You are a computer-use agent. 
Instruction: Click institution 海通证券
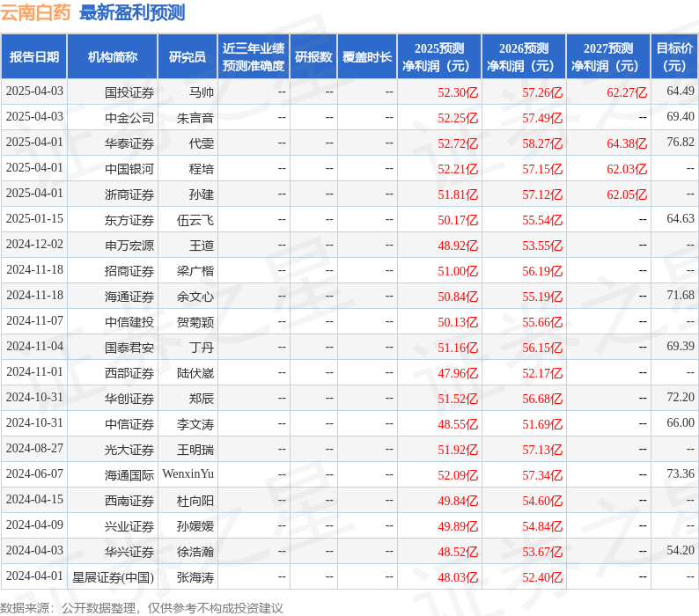coord(129,297)
